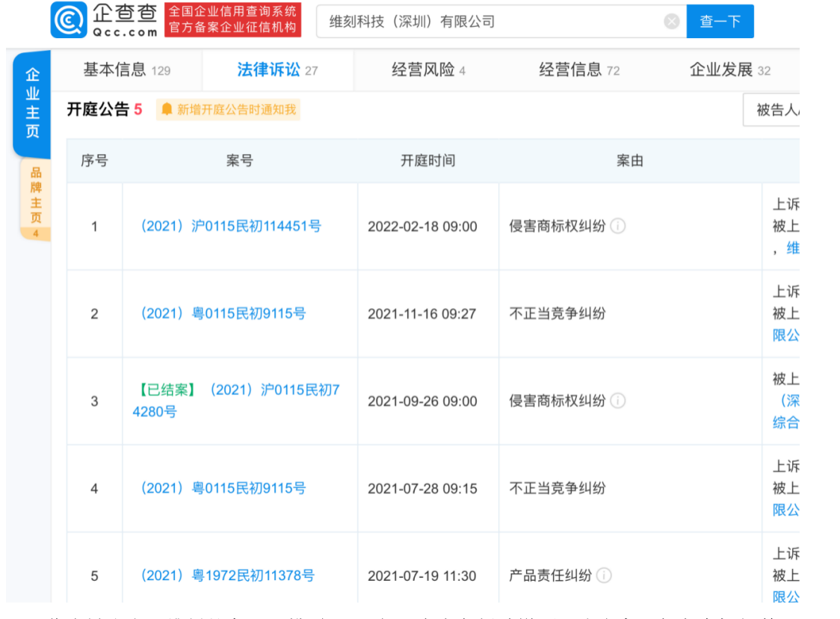Click 不正当竞争纠纷 text in row 4
The width and height of the screenshot is (840, 619).
[x=558, y=488]
